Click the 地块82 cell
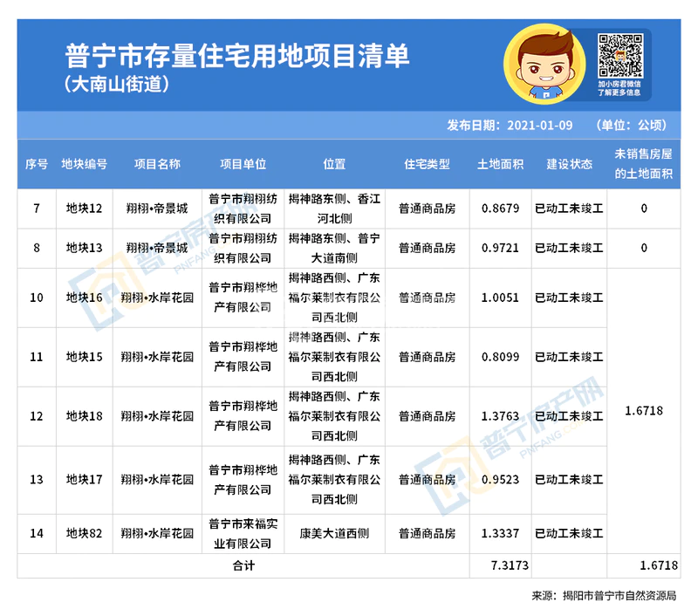 tap(85, 532)
